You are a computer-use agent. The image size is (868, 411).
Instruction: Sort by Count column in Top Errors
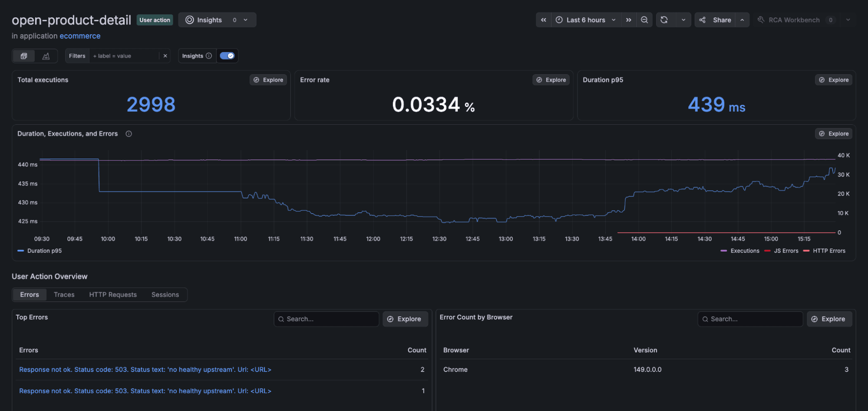(417, 350)
